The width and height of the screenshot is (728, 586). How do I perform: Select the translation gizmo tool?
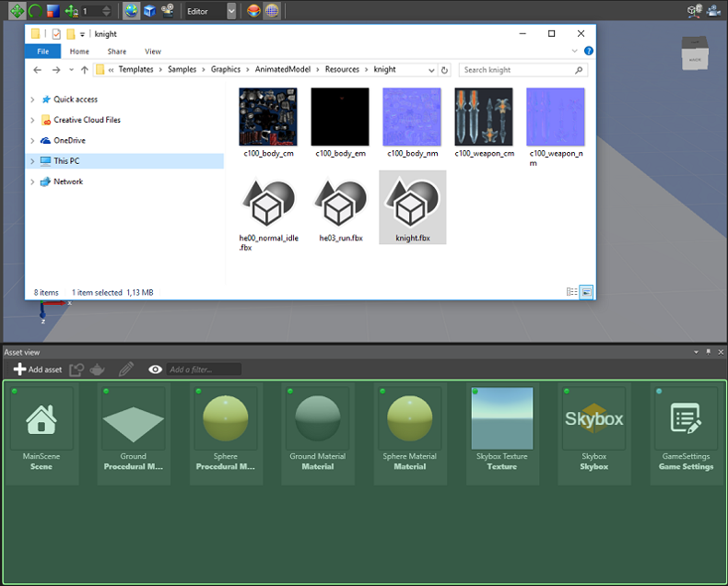coord(18,11)
